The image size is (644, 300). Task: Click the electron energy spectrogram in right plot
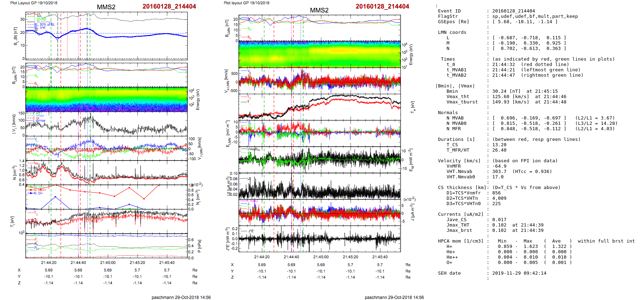coord(320,54)
